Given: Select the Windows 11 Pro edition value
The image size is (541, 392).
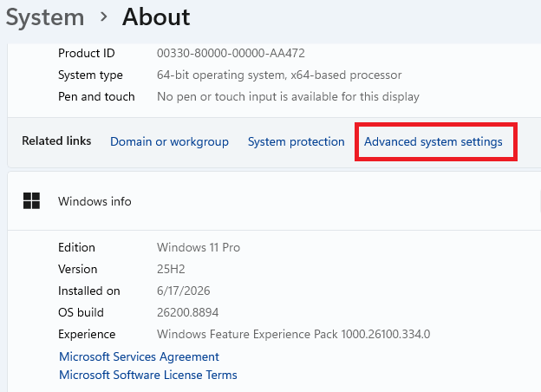Looking at the screenshot, I should click(199, 247).
